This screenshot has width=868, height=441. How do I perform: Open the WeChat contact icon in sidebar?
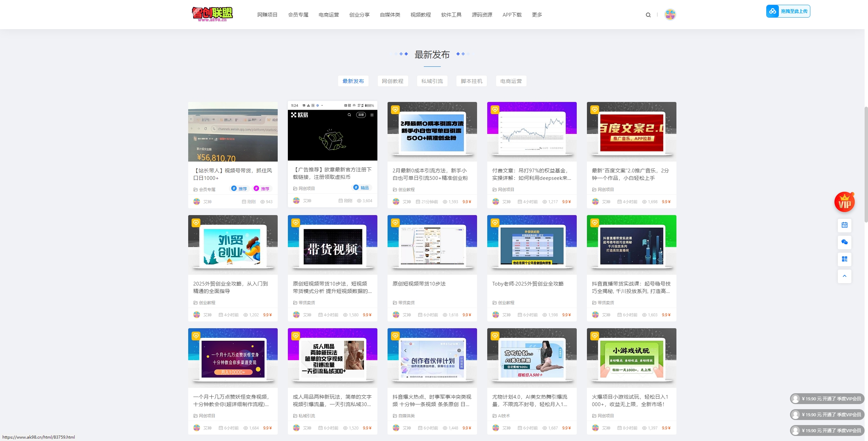pyautogui.click(x=845, y=242)
